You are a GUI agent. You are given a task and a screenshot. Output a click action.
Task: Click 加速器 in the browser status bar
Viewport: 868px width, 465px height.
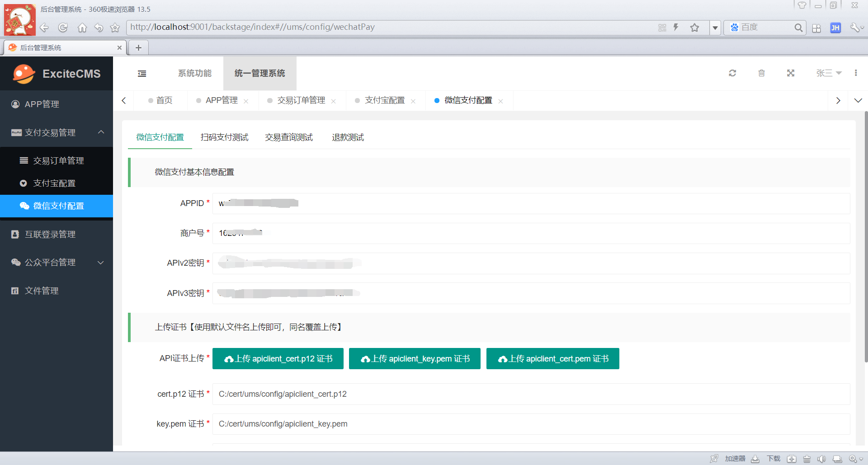[x=735, y=459]
